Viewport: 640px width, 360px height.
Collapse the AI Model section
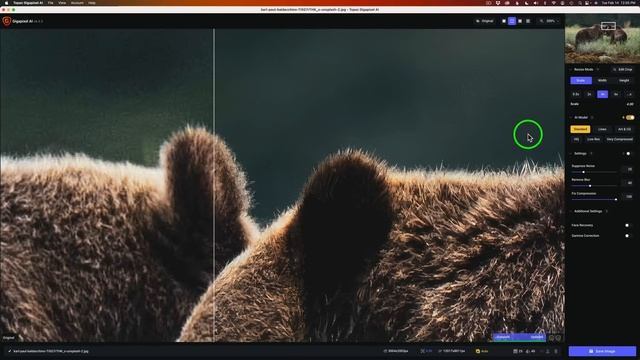[x=571, y=118]
